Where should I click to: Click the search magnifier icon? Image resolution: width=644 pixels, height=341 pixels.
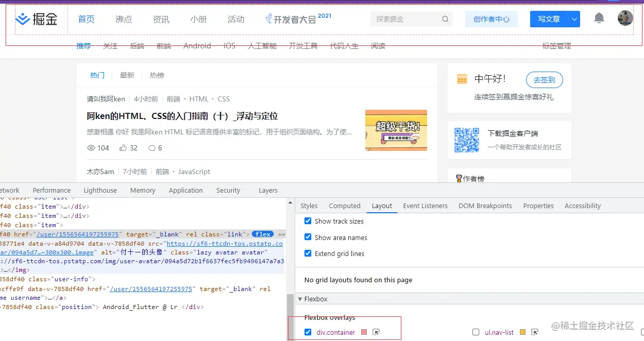point(445,20)
